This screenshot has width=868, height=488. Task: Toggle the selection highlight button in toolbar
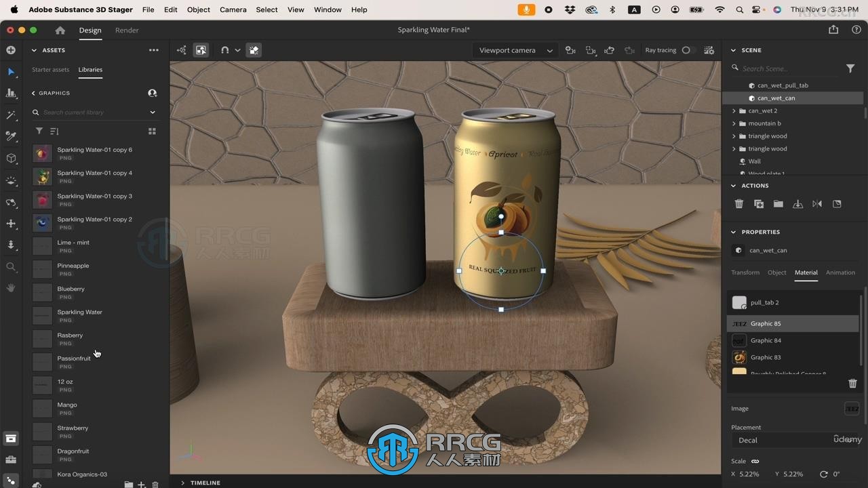[x=201, y=50]
